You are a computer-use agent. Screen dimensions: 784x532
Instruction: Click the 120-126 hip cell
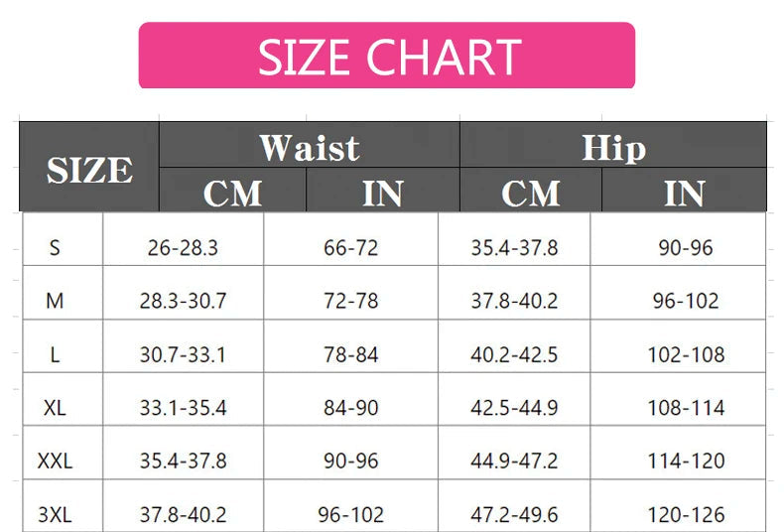click(x=686, y=514)
